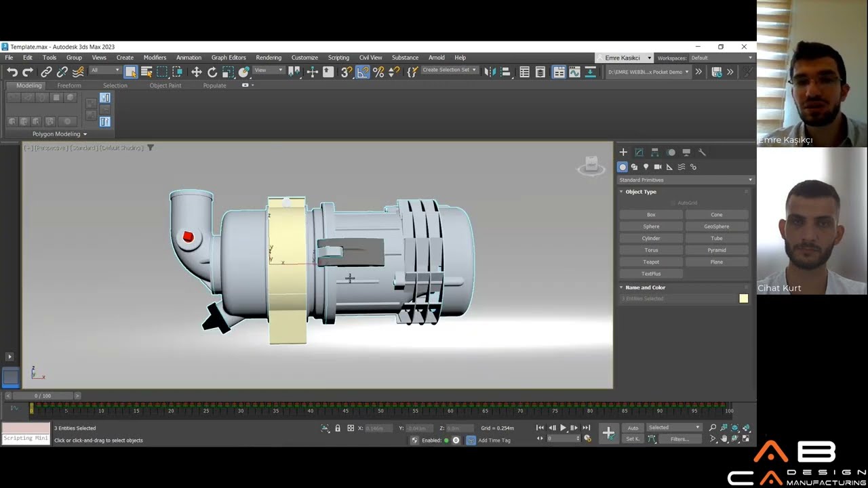Open the selection filter All dropdown
Viewport: 868px width, 488px height.
[104, 70]
